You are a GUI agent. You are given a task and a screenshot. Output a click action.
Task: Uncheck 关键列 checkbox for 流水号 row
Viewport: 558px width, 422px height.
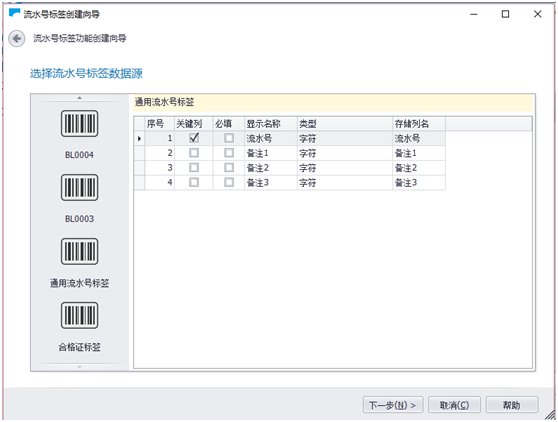pos(194,138)
